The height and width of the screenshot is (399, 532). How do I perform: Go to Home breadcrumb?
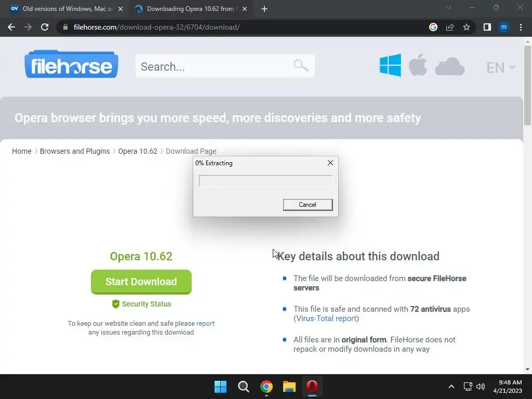22,151
